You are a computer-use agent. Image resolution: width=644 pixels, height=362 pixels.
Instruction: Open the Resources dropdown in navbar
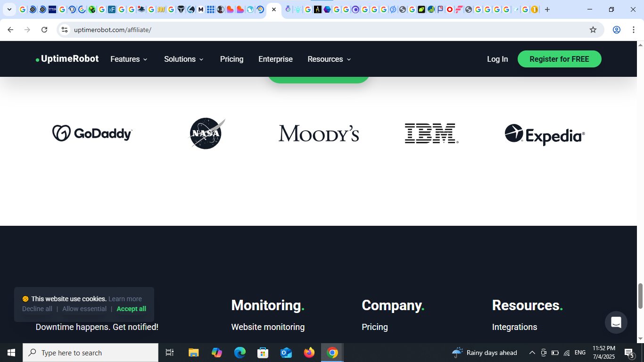pos(330,59)
